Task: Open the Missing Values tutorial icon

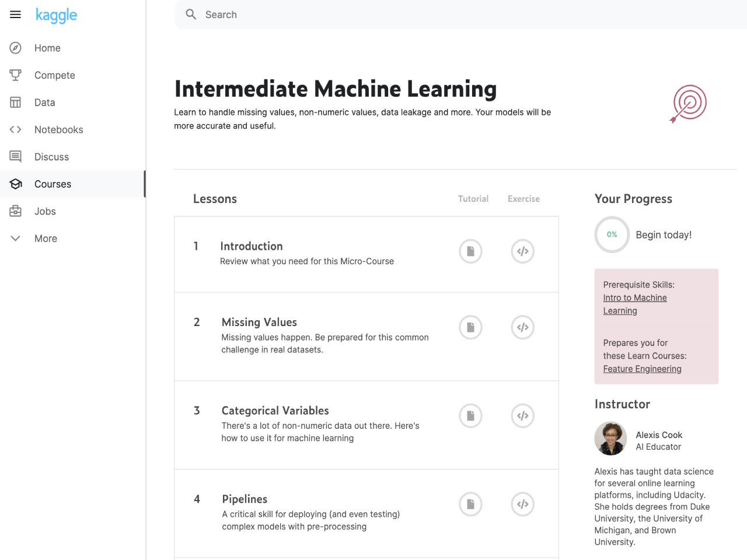Action: (470, 327)
